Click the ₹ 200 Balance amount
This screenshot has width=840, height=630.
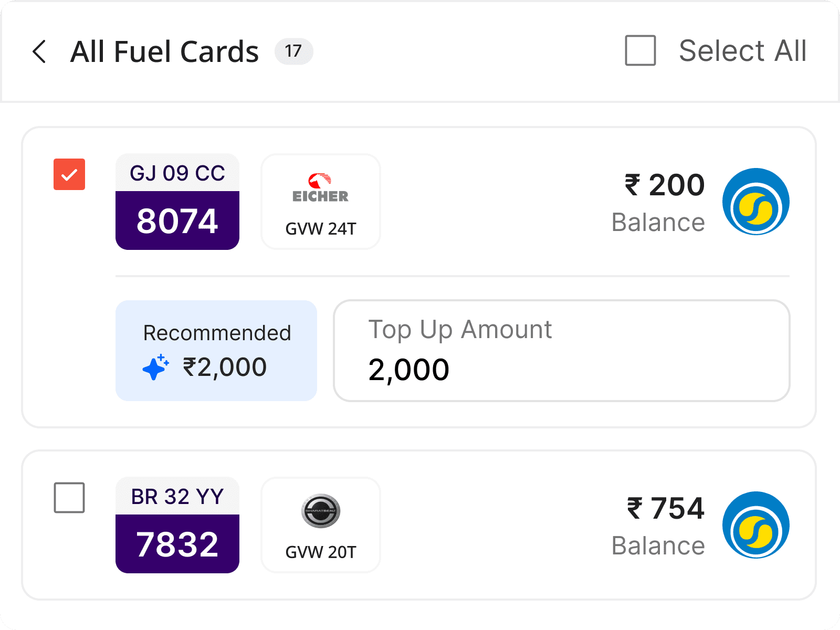[x=664, y=185]
